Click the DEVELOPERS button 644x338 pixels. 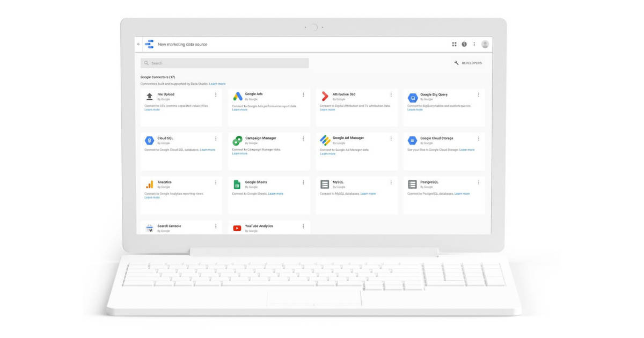[x=469, y=63]
